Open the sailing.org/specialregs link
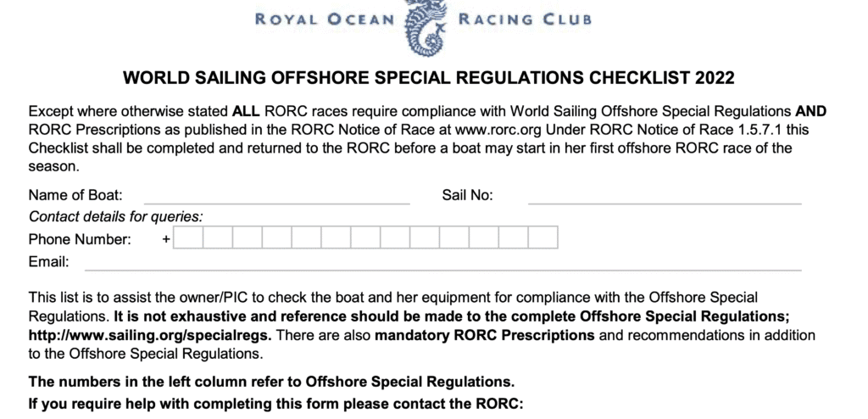The width and height of the screenshot is (868, 419). [x=150, y=335]
